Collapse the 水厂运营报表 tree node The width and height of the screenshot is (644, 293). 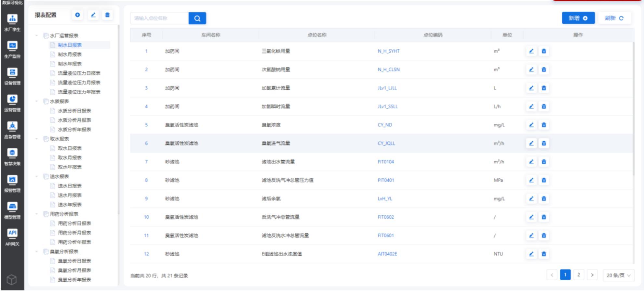click(37, 36)
